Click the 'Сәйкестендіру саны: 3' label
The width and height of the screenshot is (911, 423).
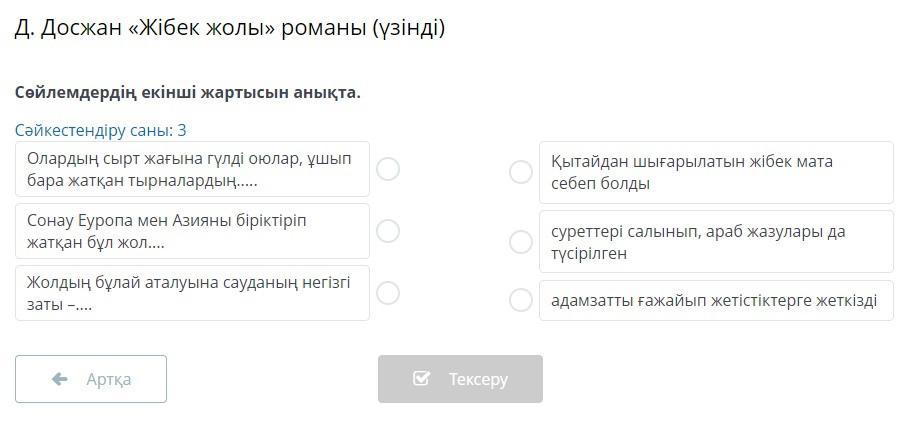click(101, 130)
